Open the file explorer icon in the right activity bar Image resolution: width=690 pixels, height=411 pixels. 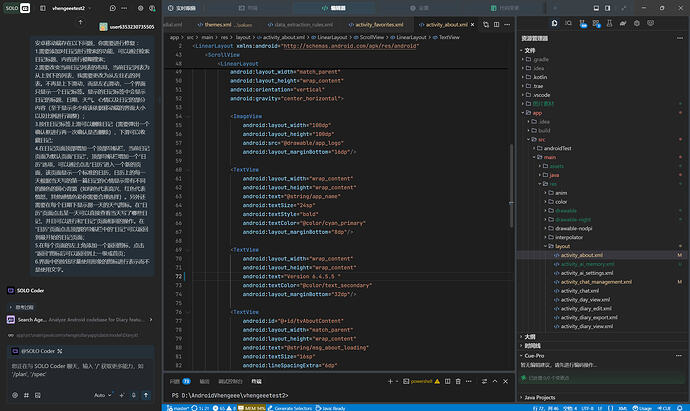pyautogui.click(x=554, y=23)
